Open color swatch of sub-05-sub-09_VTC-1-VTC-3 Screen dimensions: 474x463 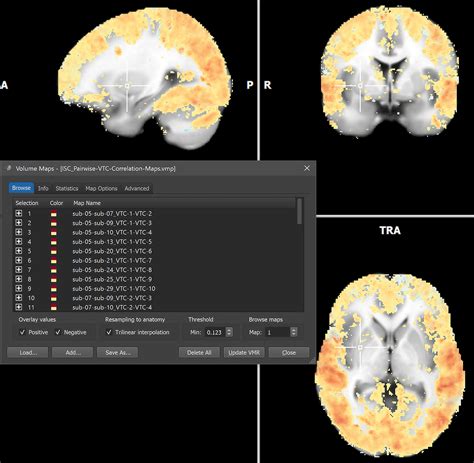(53, 223)
